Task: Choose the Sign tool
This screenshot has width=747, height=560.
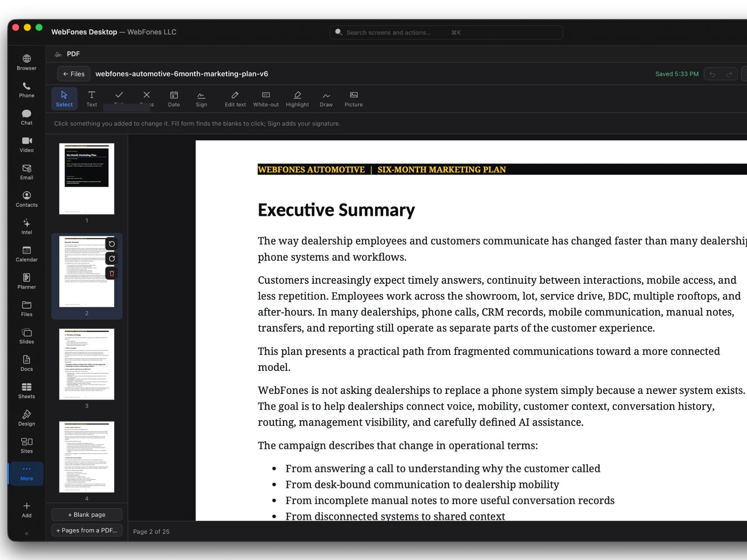Action: (x=201, y=99)
